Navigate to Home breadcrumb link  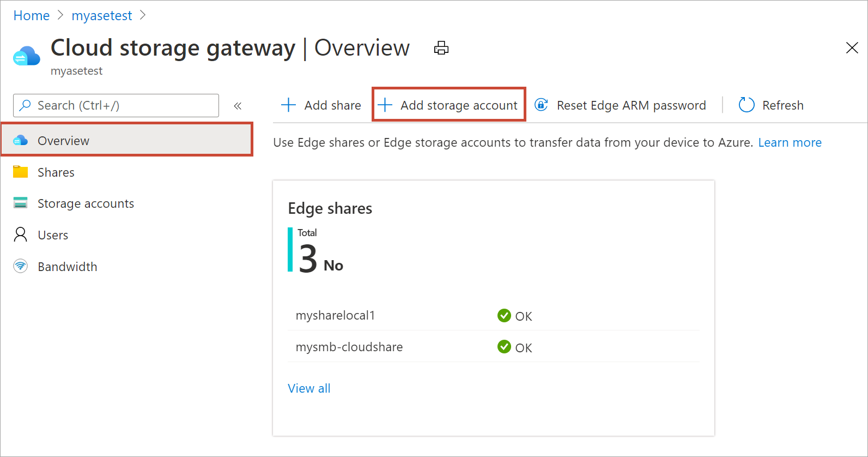coord(32,16)
